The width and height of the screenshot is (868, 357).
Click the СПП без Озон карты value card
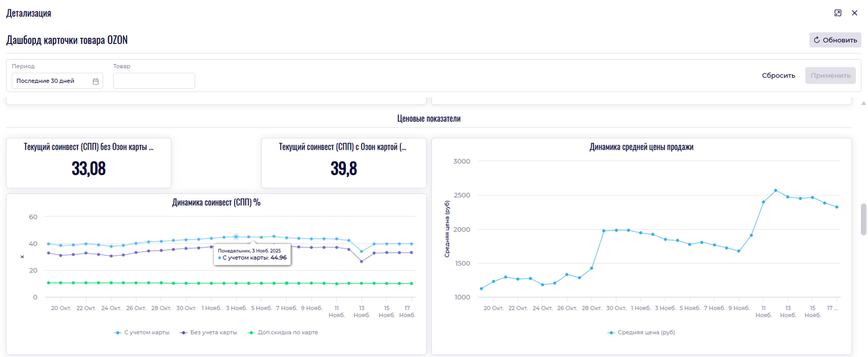[89, 163]
